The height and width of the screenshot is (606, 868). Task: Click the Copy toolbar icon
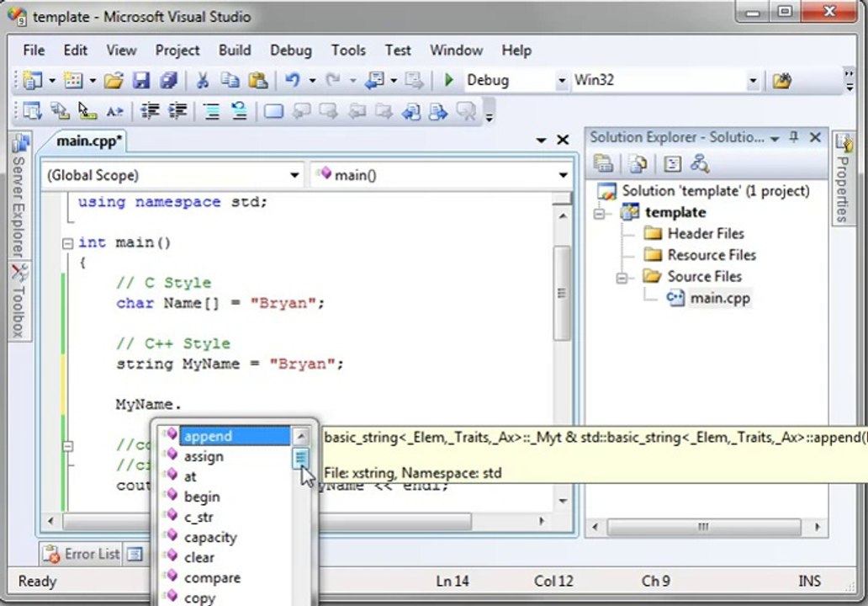coord(230,81)
